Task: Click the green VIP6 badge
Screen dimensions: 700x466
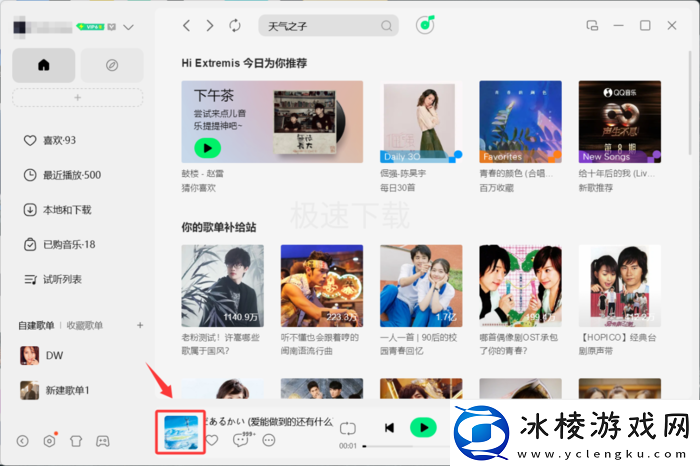Action: click(91, 27)
